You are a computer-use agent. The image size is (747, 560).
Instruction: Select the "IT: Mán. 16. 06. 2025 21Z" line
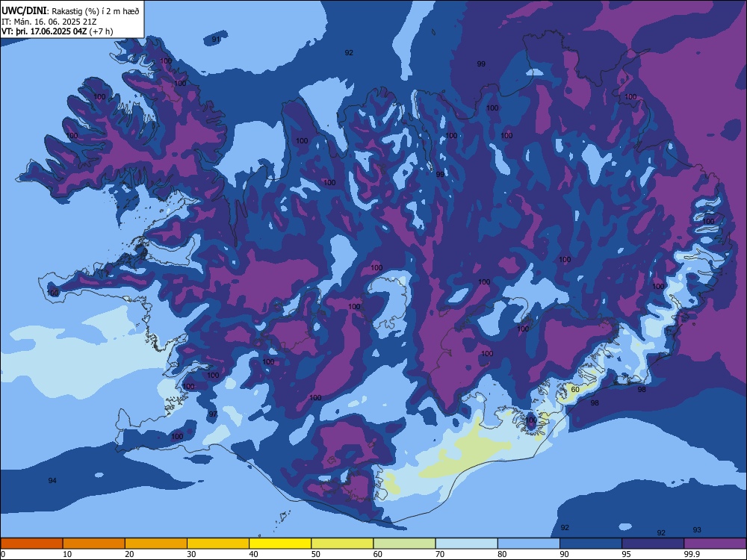pyautogui.click(x=49, y=22)
